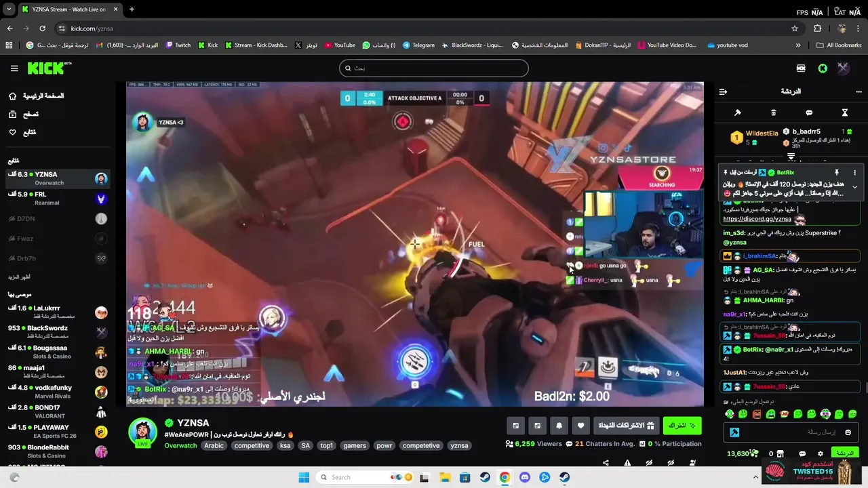Open the Kick hamburger menu

tap(14, 68)
